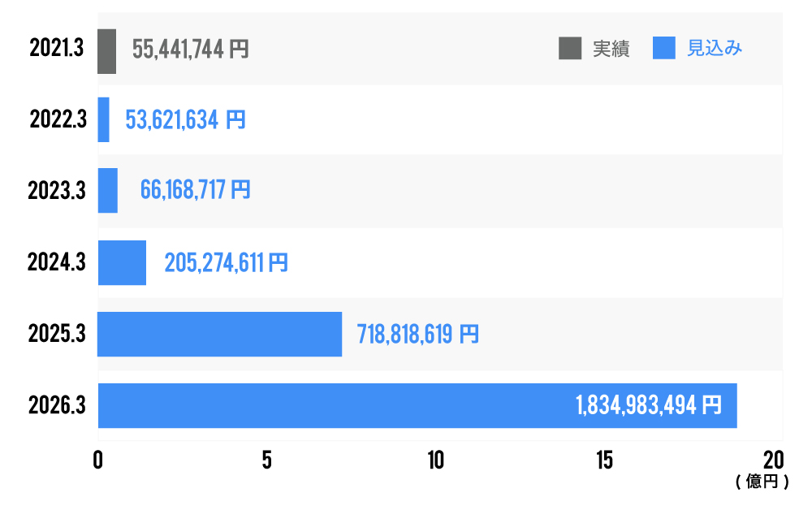Click the 205,274,611 円 value label

[x=226, y=263]
